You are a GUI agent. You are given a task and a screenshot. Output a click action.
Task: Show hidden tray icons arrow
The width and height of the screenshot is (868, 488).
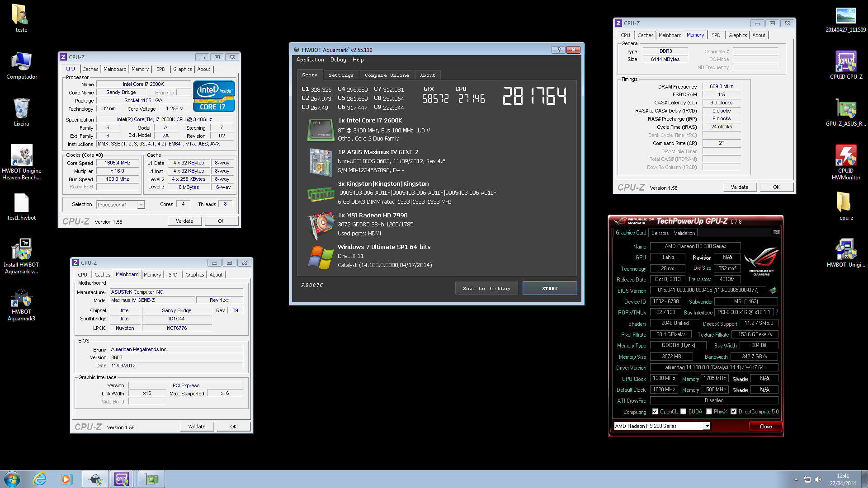tap(796, 479)
